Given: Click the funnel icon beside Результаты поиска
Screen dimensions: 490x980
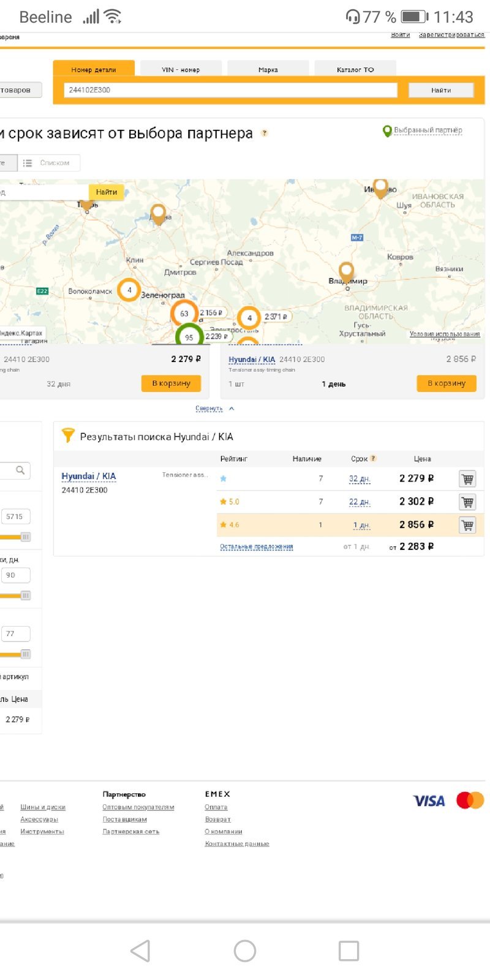Looking at the screenshot, I should [68, 435].
